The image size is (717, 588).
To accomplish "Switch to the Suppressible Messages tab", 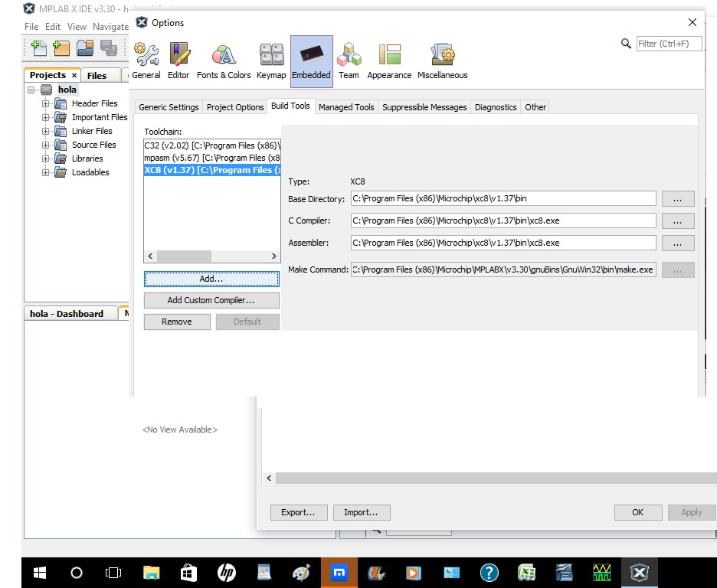I will pos(424,107).
